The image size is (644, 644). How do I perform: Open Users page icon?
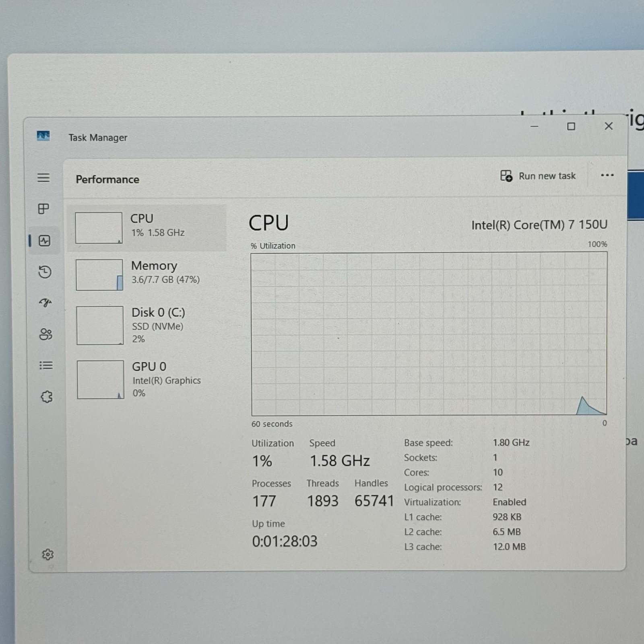(45, 334)
